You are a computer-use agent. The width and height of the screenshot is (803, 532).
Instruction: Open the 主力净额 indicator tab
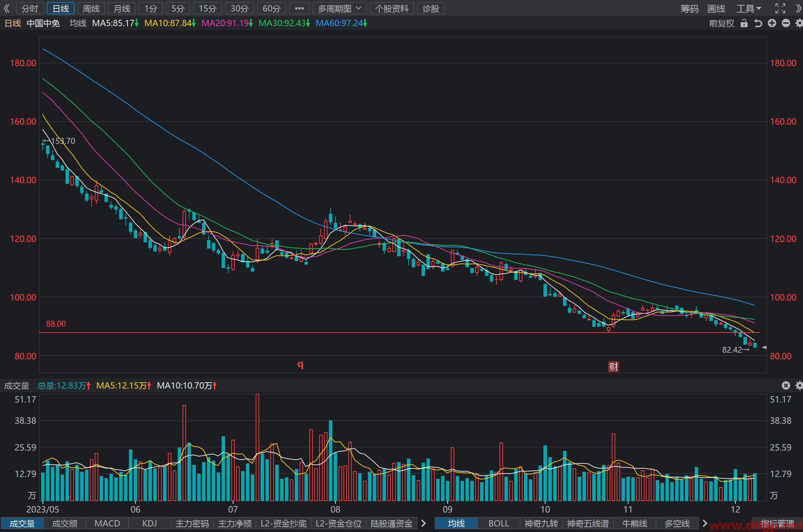tap(235, 523)
